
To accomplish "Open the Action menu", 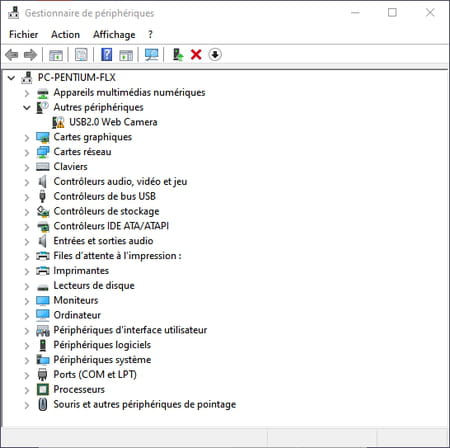I will point(65,34).
